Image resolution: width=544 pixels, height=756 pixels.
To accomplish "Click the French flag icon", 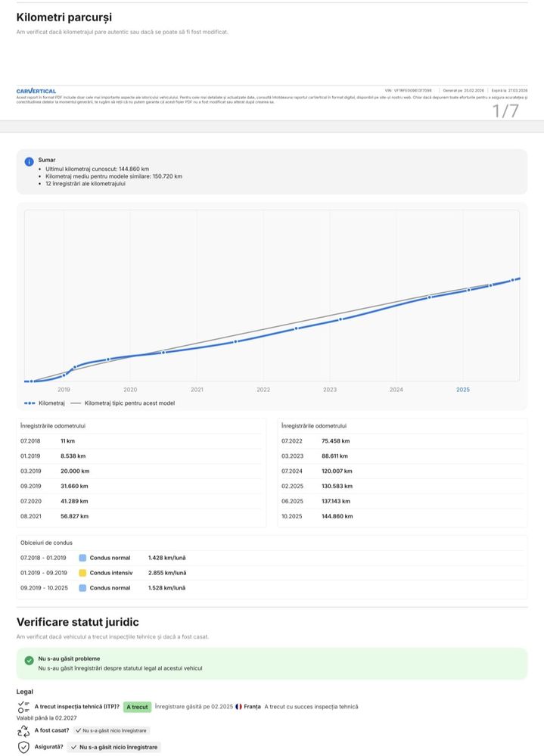I will (238, 706).
